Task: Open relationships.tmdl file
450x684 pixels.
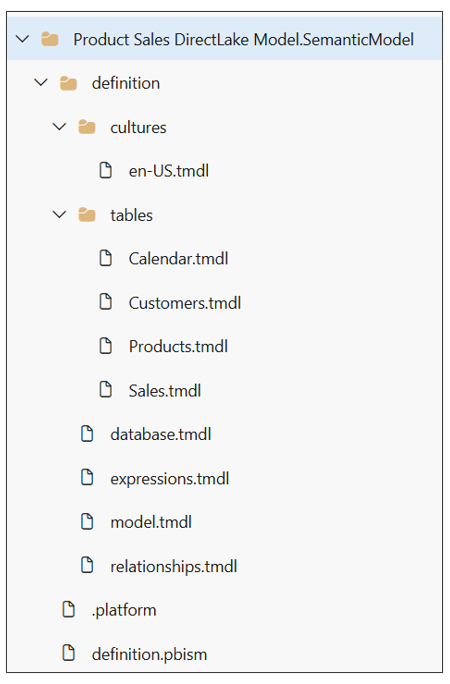Action: [x=174, y=566]
